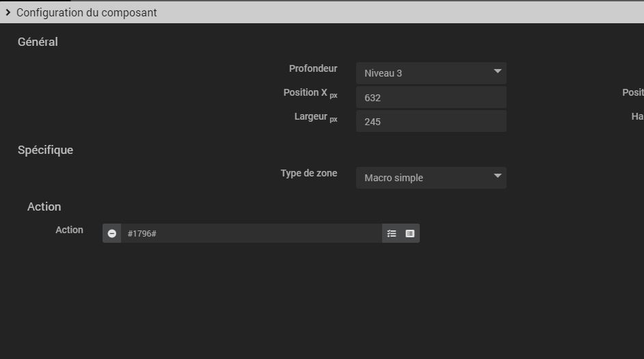The image size is (644, 359).
Task: Click the Position X input field
Action: [x=431, y=97]
